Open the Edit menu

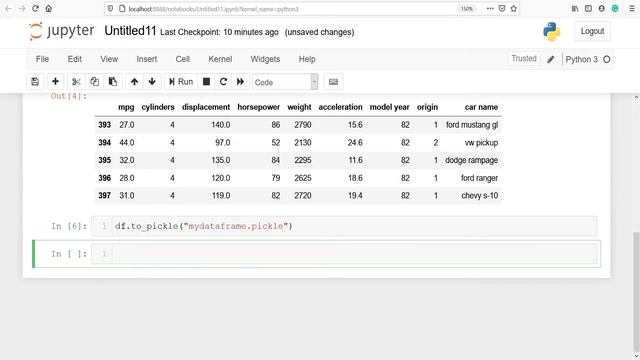(x=75, y=59)
